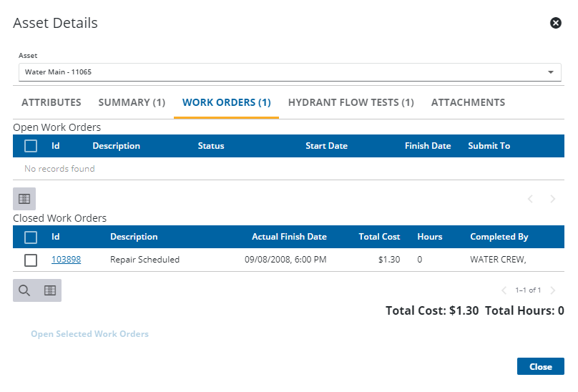Go to previous page of Open Work Orders
The image size is (578, 392).
pos(530,199)
